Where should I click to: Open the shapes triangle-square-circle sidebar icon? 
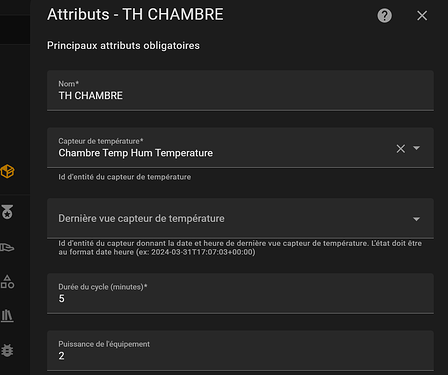[x=7, y=282]
